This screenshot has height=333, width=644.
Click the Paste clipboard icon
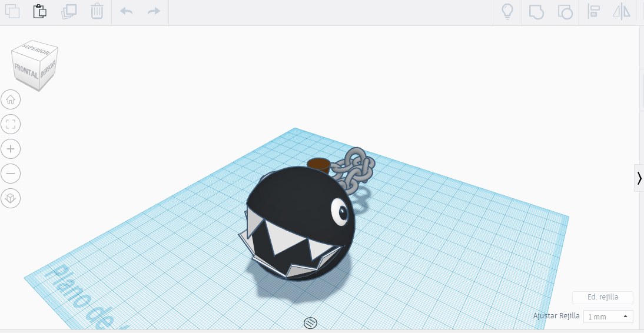(40, 11)
